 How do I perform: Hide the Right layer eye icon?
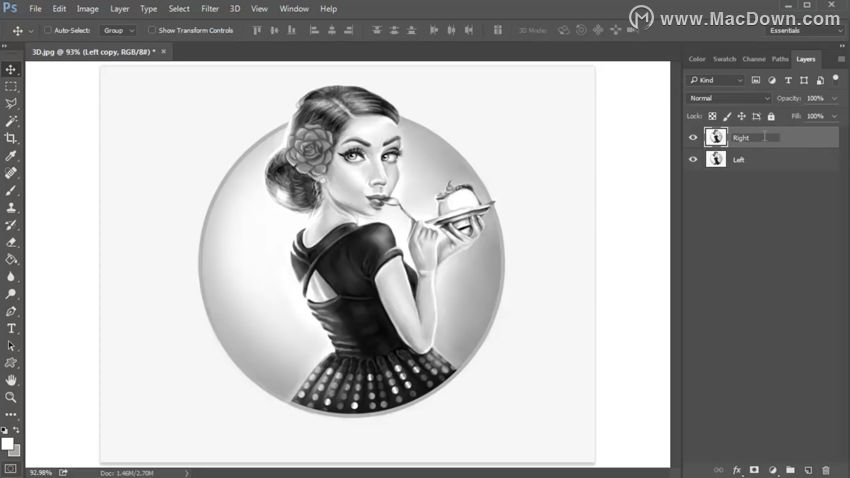pos(693,138)
